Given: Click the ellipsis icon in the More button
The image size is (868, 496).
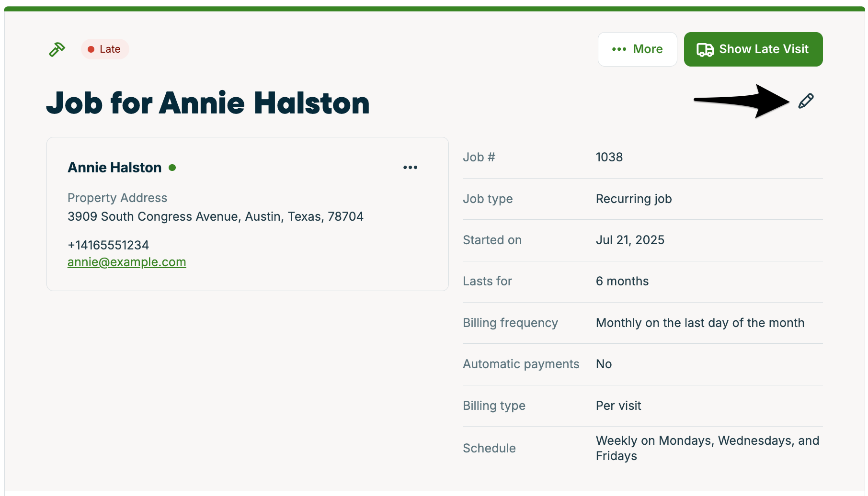Looking at the screenshot, I should [619, 49].
